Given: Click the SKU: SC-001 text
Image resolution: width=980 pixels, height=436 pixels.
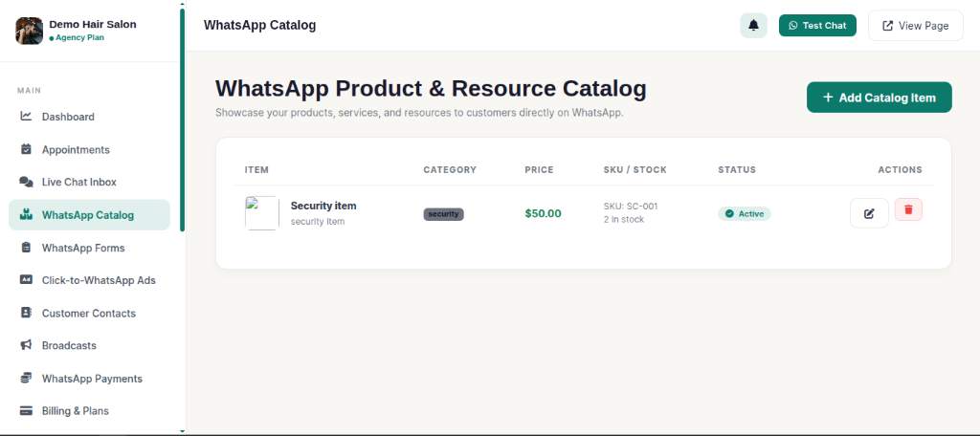Looking at the screenshot, I should (631, 207).
